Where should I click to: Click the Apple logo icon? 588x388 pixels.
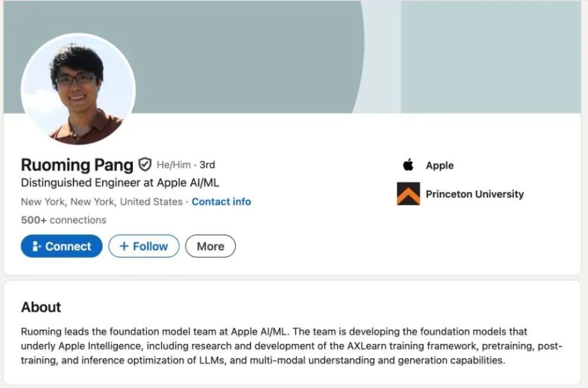click(408, 165)
